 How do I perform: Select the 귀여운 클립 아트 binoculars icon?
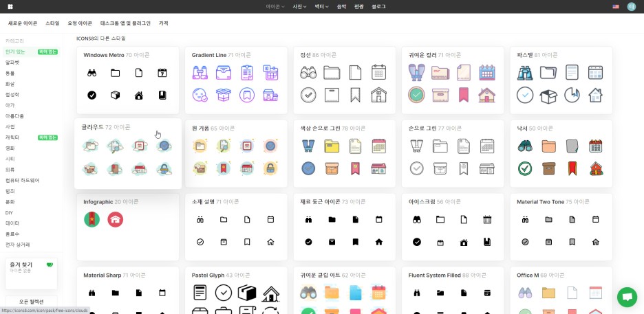(x=308, y=293)
